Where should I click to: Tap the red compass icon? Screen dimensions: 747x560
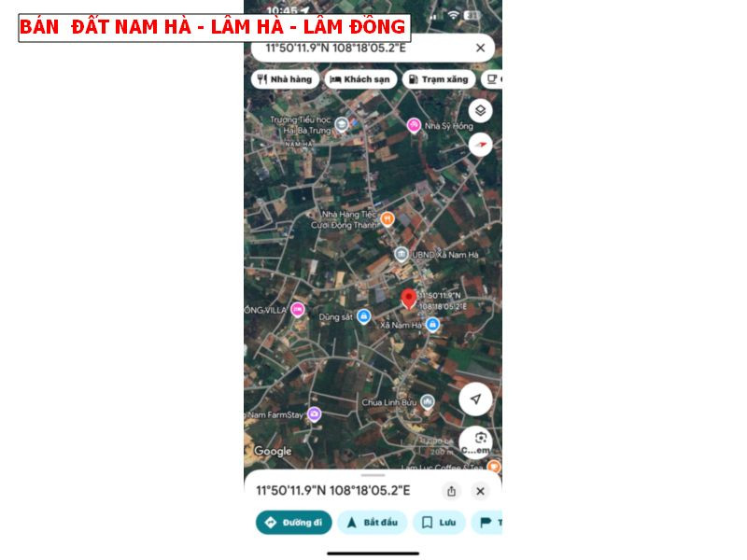(480, 145)
